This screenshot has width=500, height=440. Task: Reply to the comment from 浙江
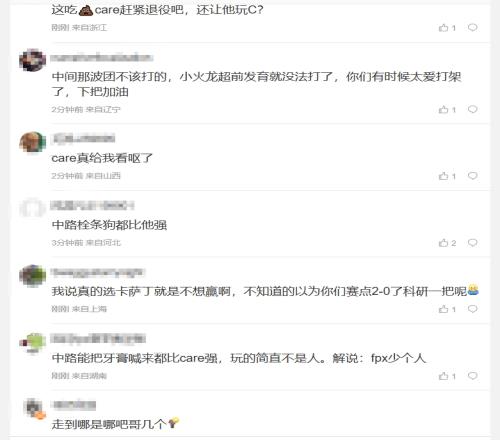click(472, 27)
